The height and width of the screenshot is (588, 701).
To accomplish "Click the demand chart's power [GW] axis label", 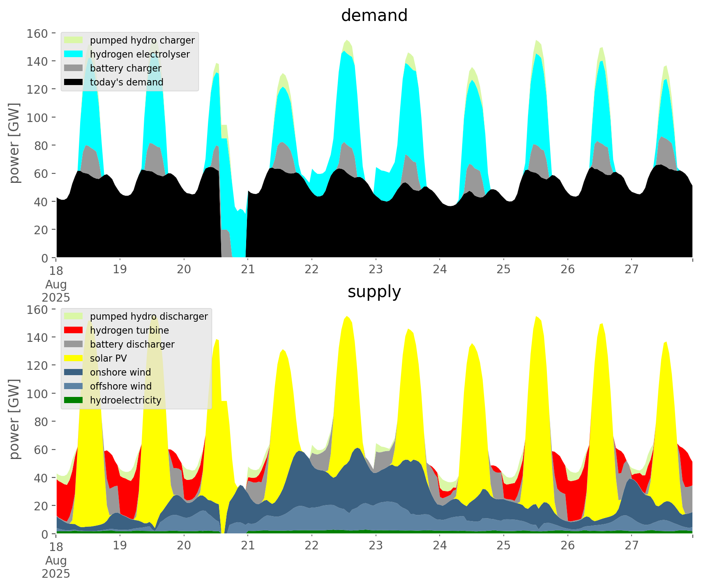I will pos(14,143).
